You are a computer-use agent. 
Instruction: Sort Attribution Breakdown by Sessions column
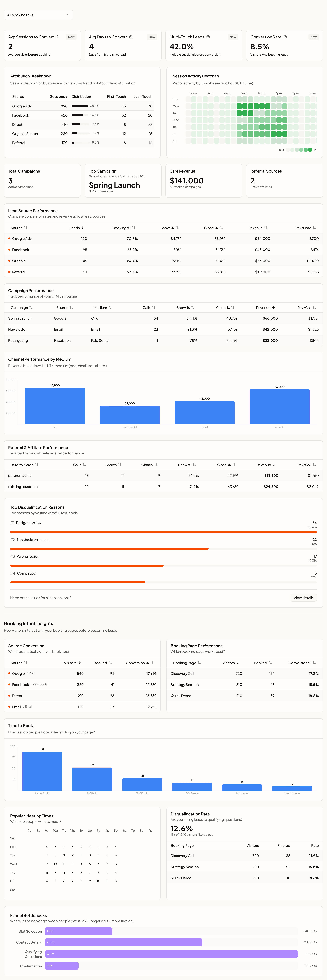click(x=59, y=97)
